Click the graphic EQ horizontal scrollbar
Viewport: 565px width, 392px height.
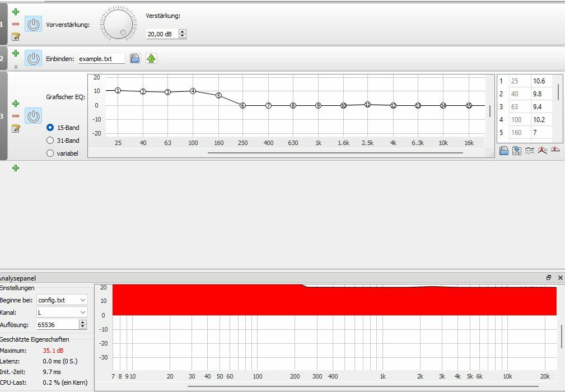tap(335, 153)
